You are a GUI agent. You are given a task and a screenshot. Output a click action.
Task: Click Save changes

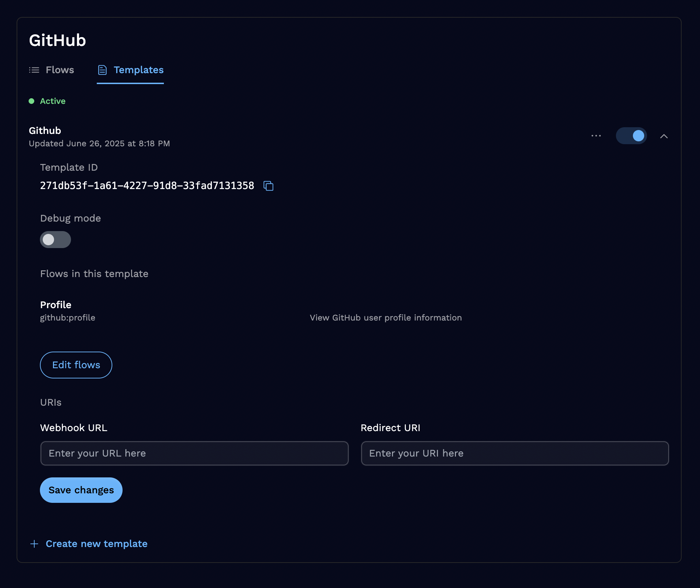pyautogui.click(x=81, y=490)
